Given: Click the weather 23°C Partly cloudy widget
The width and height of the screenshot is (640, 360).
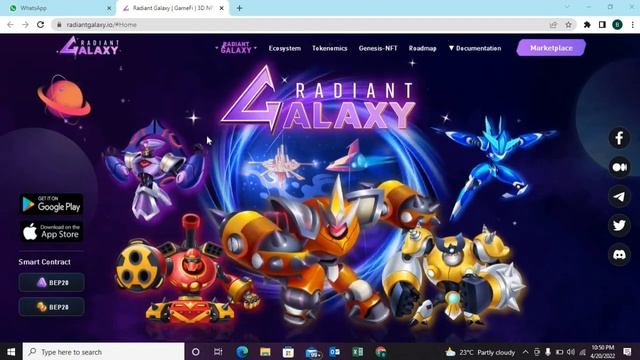Looking at the screenshot, I should (480, 352).
